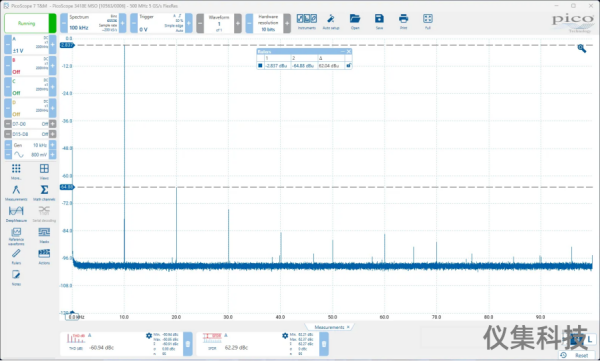
Task: Click the sine wave shape icon in generator
Action: tap(18, 155)
